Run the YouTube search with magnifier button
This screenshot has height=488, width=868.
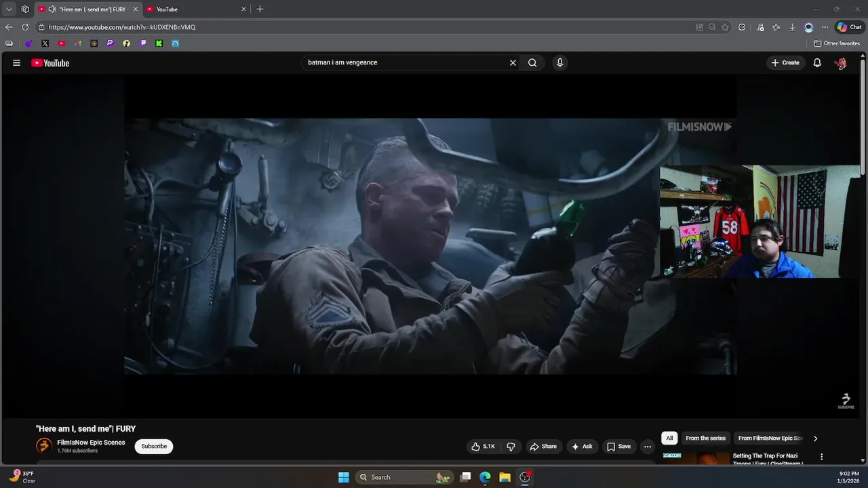[532, 62]
